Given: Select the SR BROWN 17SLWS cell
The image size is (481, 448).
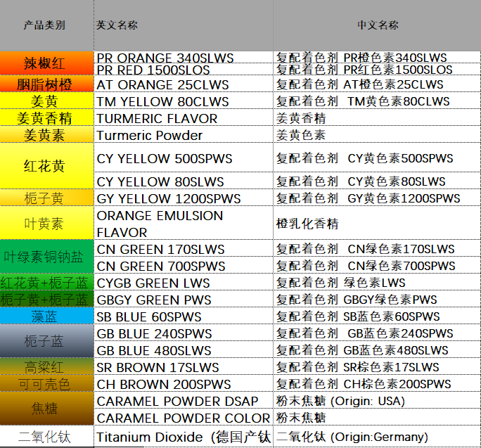Looking at the screenshot, I should pos(184,366).
